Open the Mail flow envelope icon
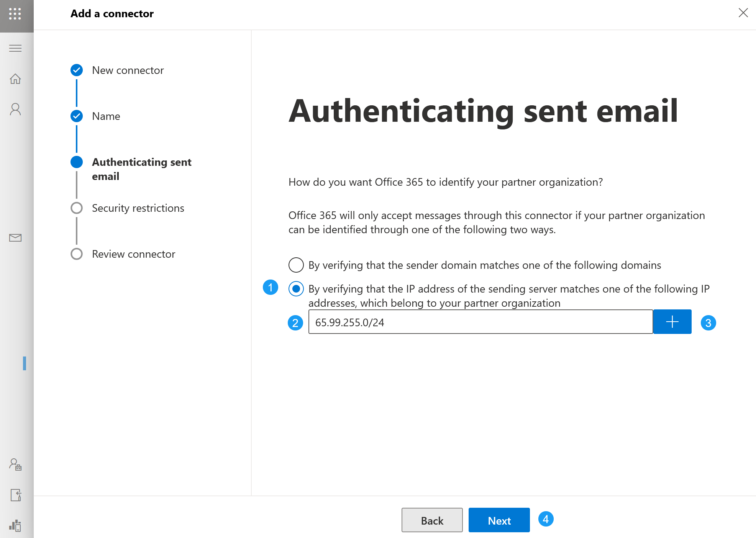 point(16,237)
